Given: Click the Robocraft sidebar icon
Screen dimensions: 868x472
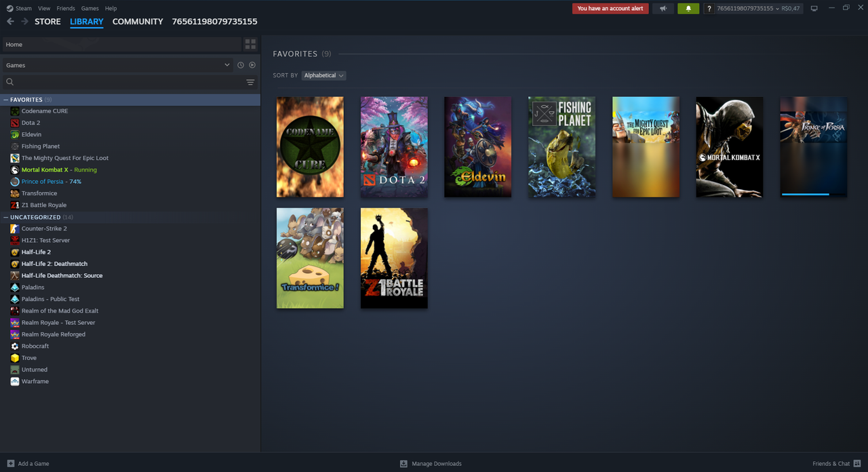Looking at the screenshot, I should (15, 346).
